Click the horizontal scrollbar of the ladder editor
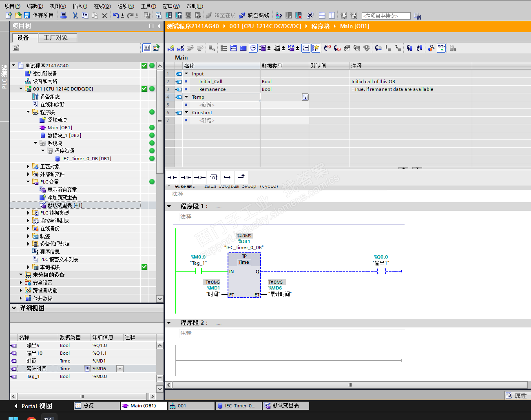This screenshot has height=420, width=531. pyautogui.click(x=350, y=385)
